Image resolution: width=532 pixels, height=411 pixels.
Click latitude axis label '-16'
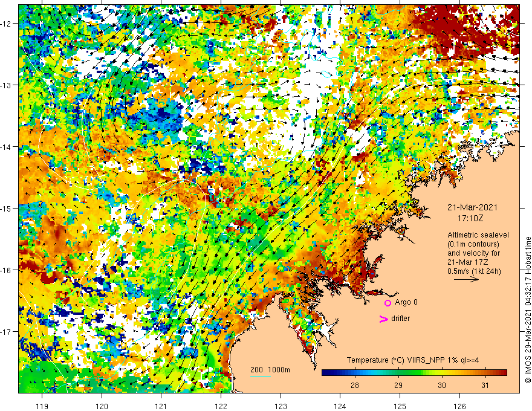coord(6,270)
